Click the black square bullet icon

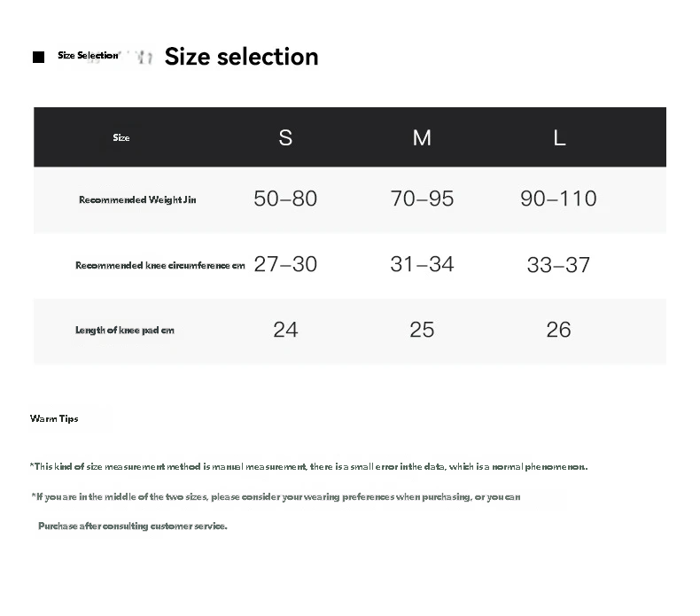38,58
